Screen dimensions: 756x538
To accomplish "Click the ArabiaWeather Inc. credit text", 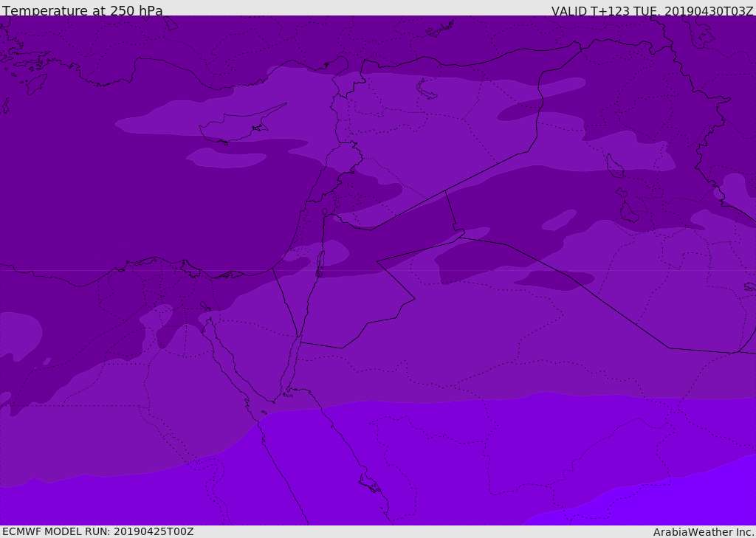I will (704, 532).
